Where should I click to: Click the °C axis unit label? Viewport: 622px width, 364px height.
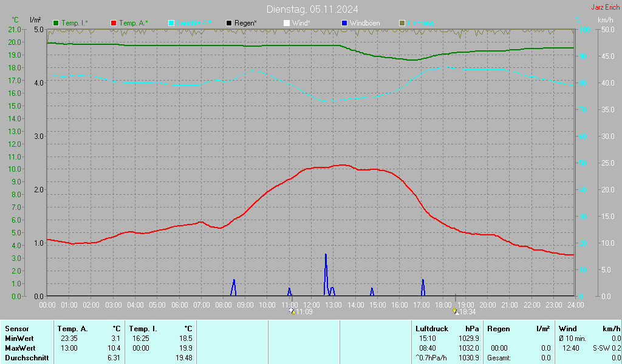tap(15, 20)
